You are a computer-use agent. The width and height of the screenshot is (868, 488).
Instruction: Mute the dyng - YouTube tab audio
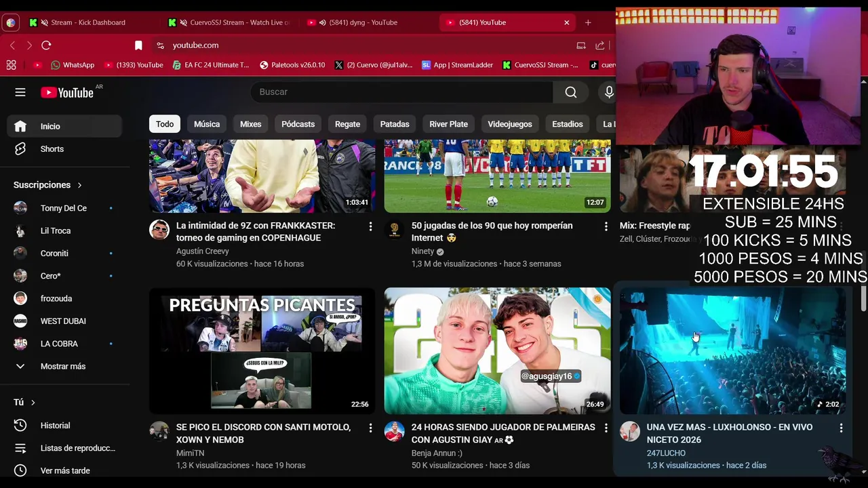(x=322, y=22)
